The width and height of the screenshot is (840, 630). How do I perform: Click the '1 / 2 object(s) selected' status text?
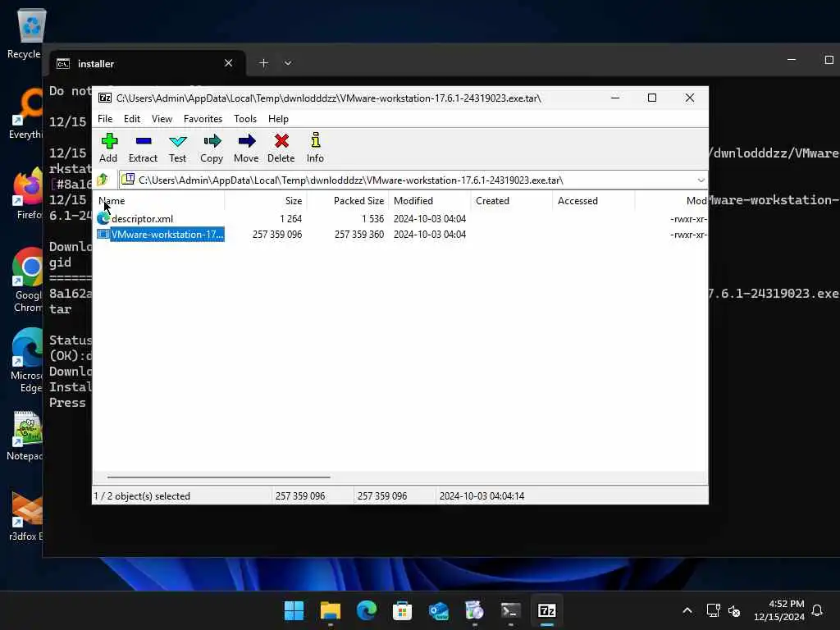[x=142, y=496]
